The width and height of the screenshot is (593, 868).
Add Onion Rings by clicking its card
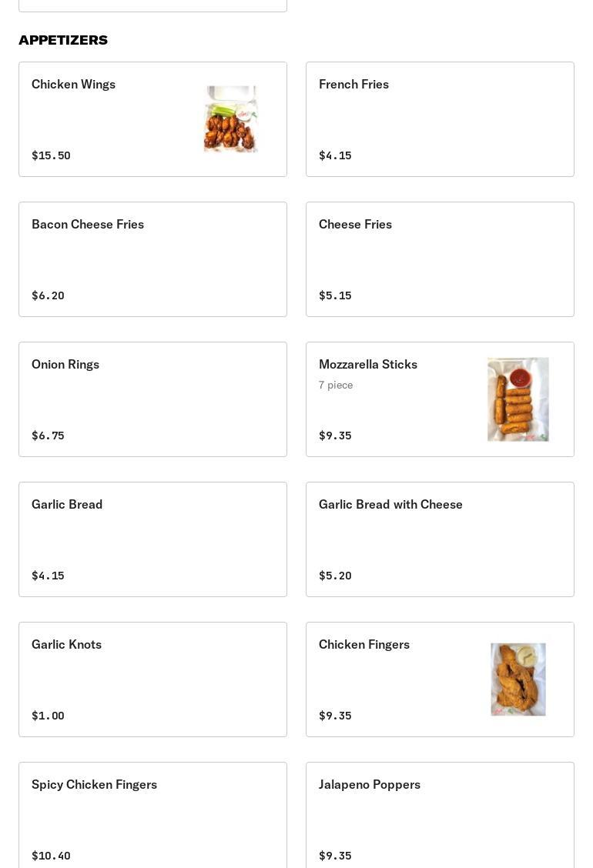coord(152,399)
